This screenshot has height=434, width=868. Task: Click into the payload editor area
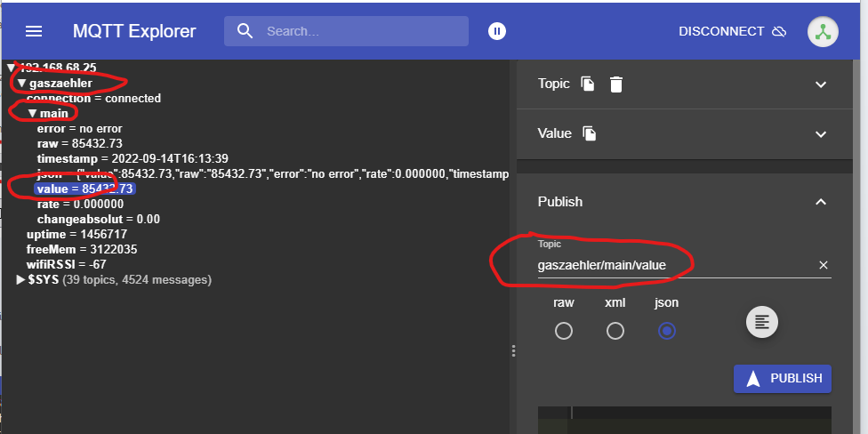pos(684,420)
